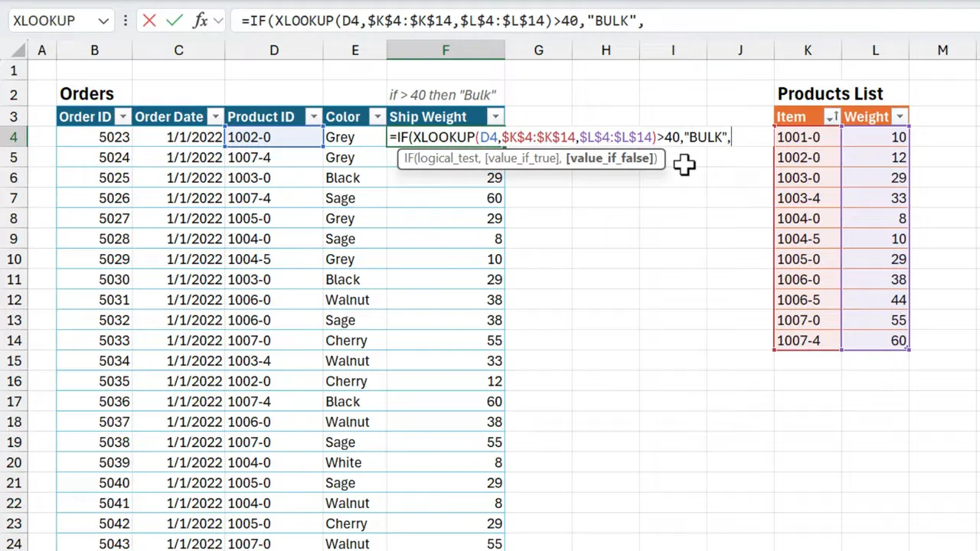
Task: Open the Color column filter dropdown
Action: (377, 116)
